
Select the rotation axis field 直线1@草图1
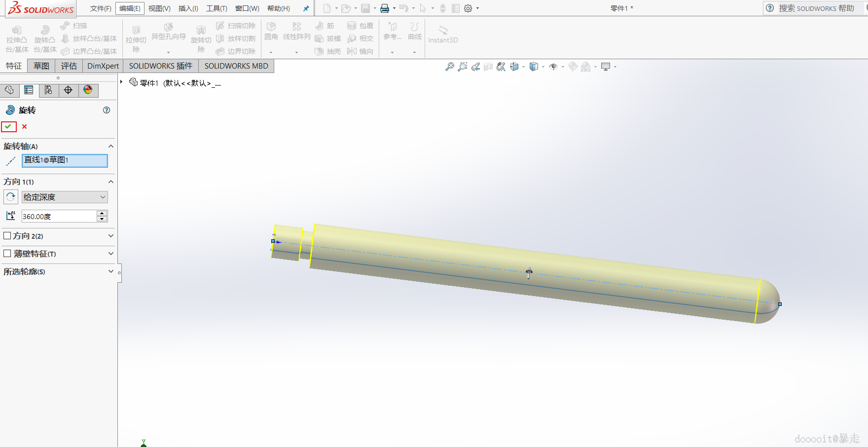coord(65,160)
